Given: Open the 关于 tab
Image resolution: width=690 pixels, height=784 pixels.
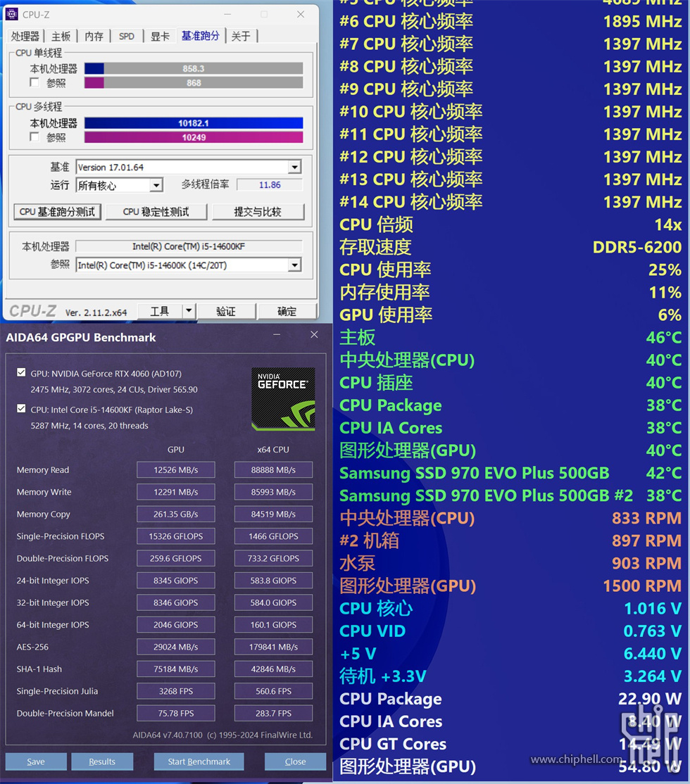Looking at the screenshot, I should point(241,36).
